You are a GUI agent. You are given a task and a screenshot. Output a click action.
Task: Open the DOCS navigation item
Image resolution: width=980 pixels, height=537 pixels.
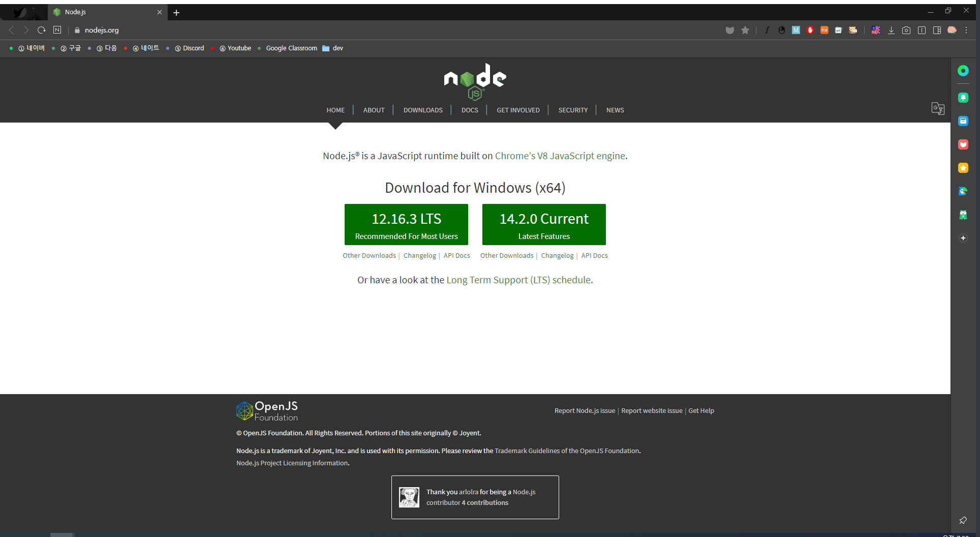tap(470, 110)
